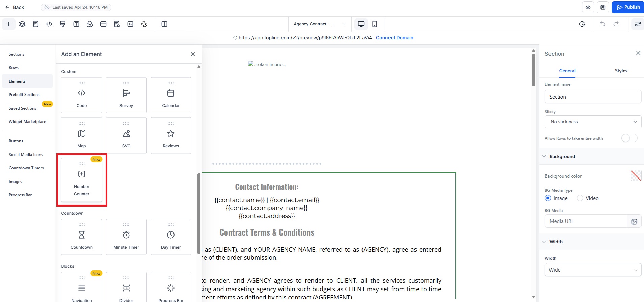Undo the last action
The image size is (644, 302).
click(x=602, y=24)
